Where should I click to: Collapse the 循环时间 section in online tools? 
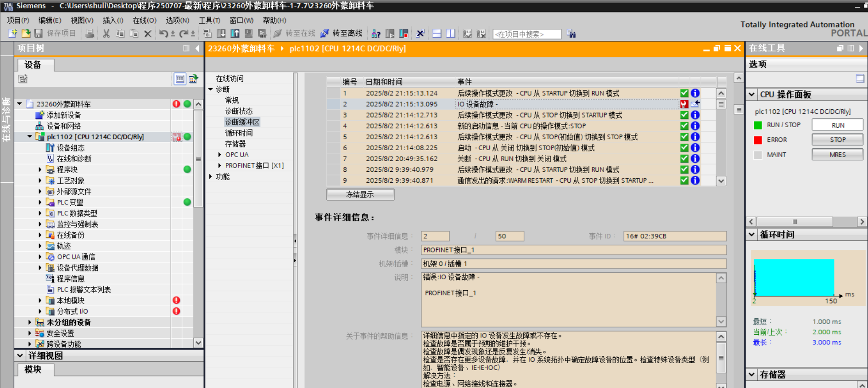pos(752,235)
